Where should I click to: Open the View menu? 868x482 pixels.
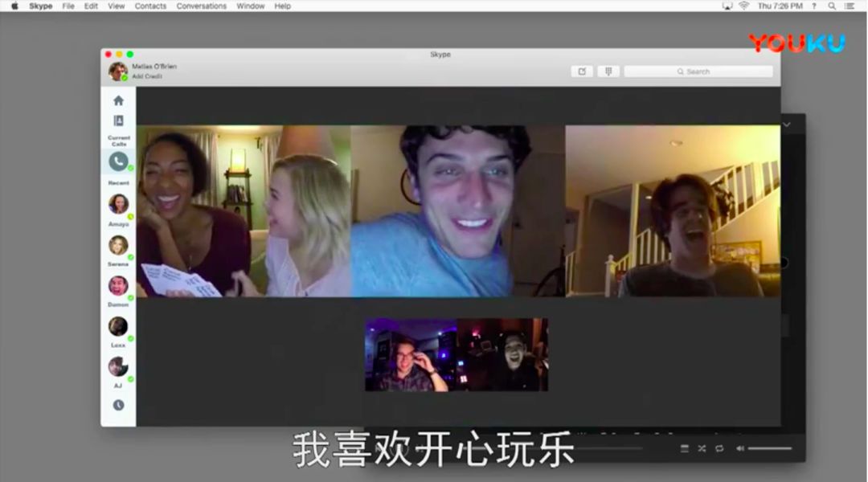[x=117, y=6]
